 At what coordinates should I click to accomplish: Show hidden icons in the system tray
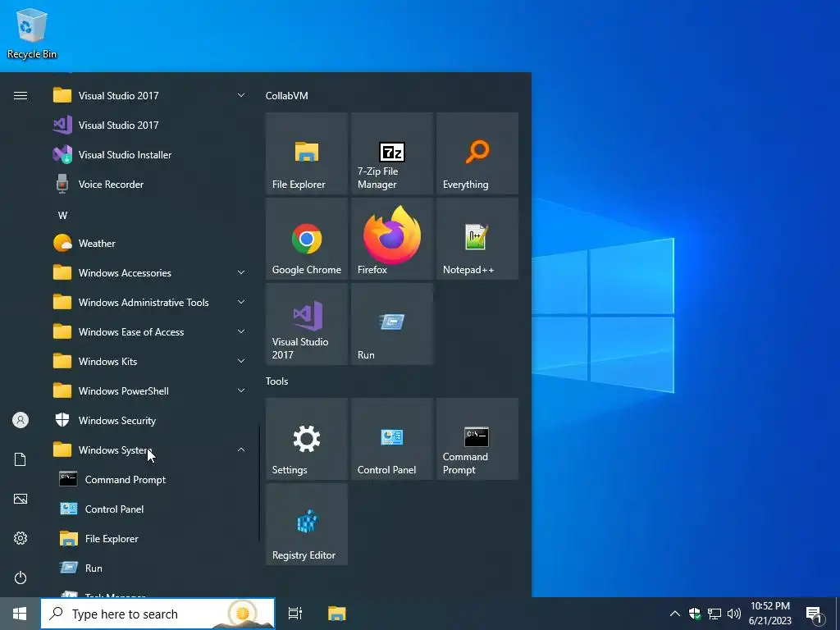(675, 614)
